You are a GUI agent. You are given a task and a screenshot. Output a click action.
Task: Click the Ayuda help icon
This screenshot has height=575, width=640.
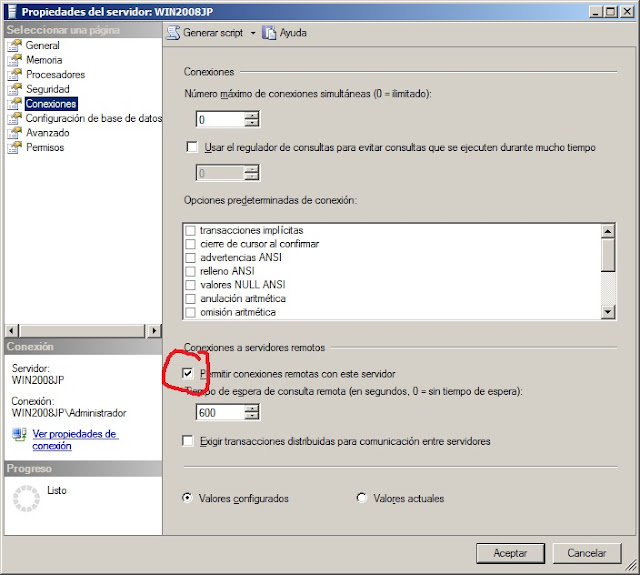coord(269,33)
